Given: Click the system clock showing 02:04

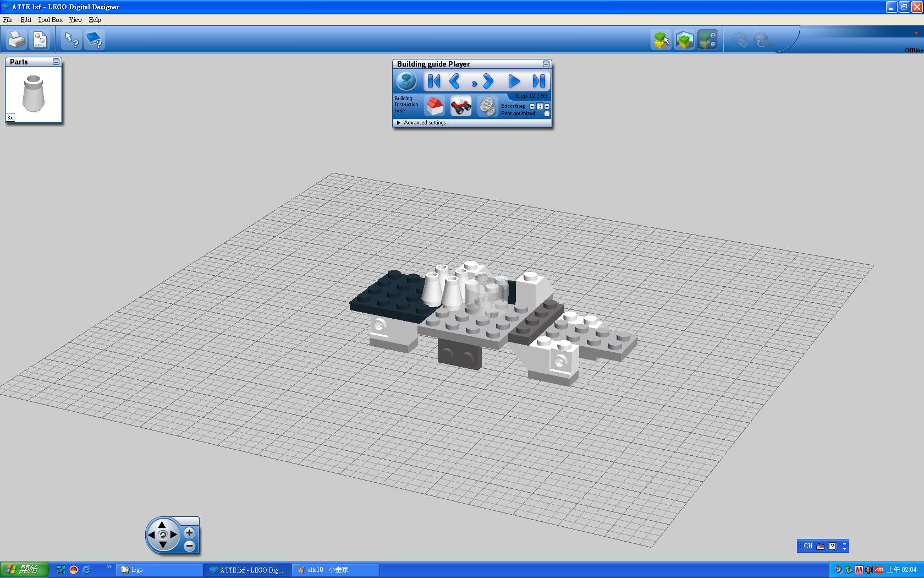Looking at the screenshot, I should tap(902, 570).
